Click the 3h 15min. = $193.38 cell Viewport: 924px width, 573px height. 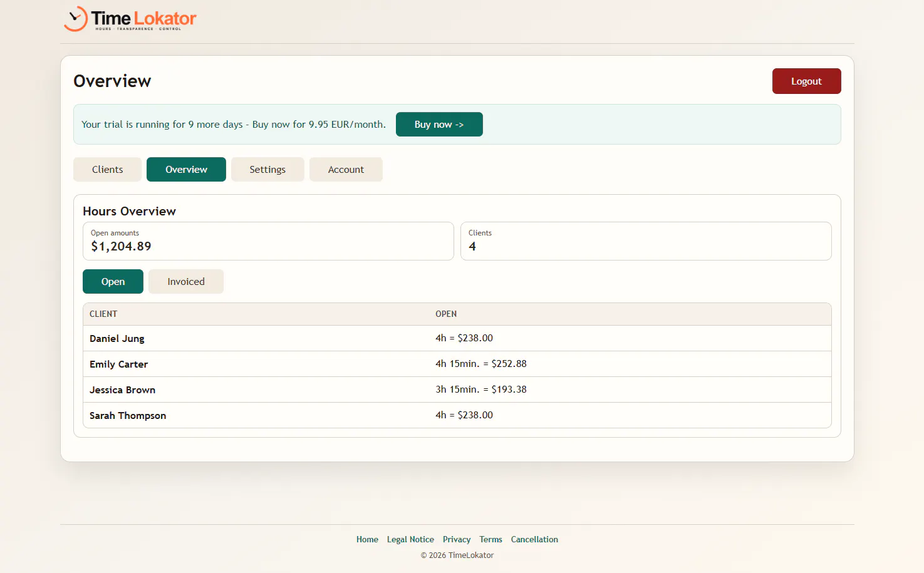coord(481,390)
